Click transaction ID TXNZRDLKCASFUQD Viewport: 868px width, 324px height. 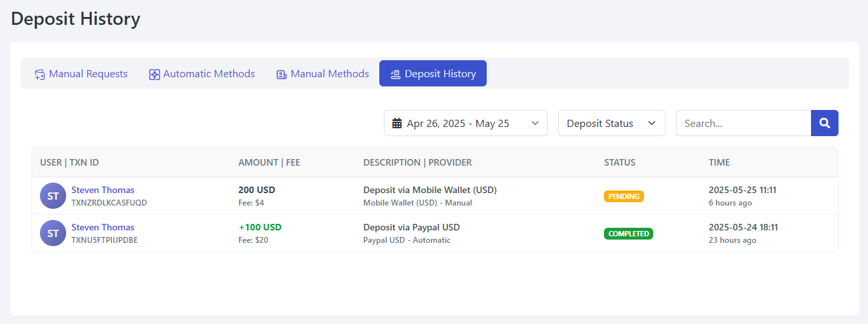point(109,203)
